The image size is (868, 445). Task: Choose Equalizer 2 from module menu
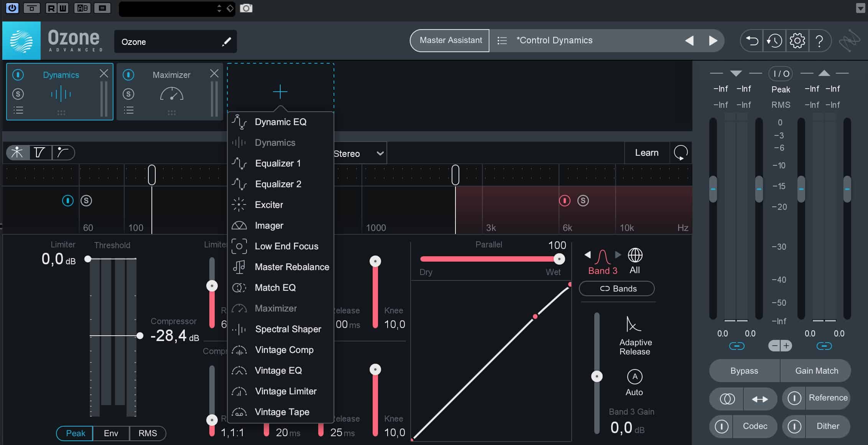click(x=280, y=184)
